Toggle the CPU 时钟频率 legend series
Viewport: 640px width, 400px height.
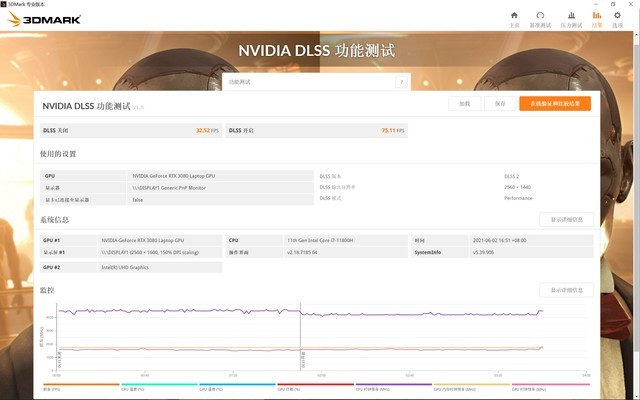tap(393, 387)
